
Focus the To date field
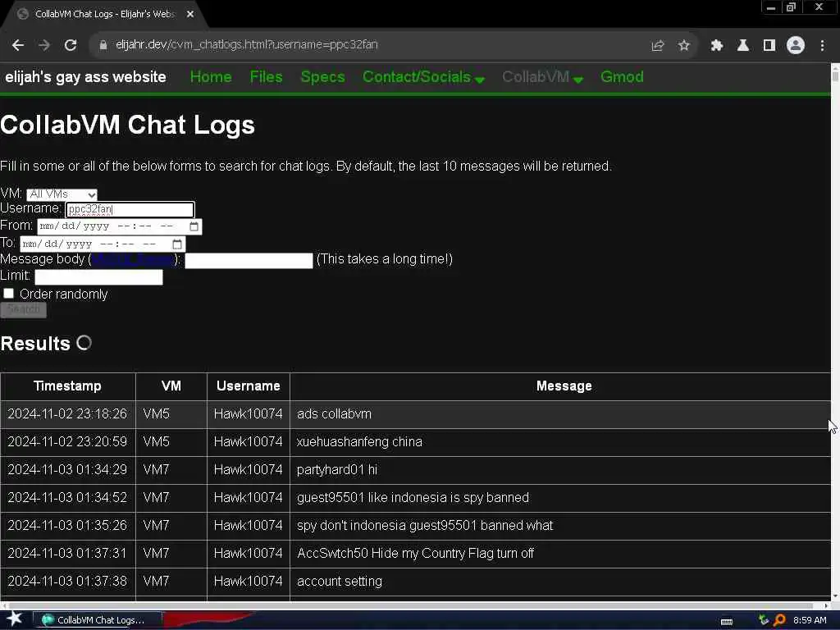click(103, 244)
